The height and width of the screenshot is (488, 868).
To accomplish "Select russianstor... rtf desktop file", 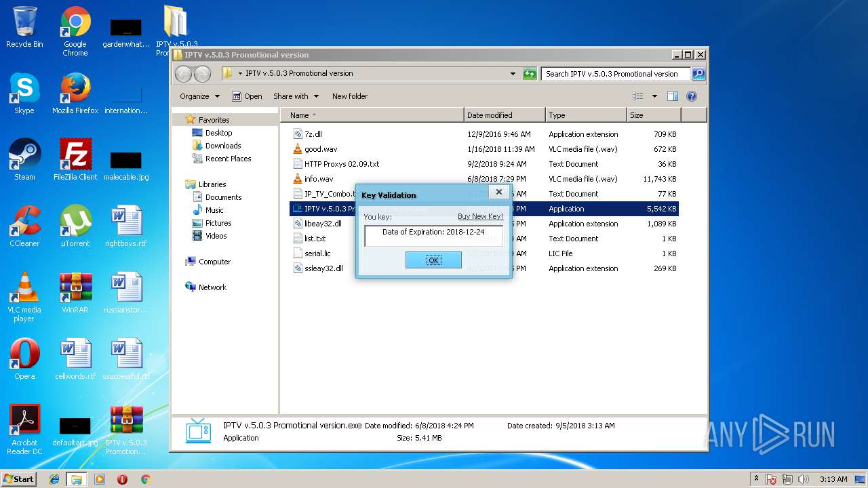I will click(126, 293).
